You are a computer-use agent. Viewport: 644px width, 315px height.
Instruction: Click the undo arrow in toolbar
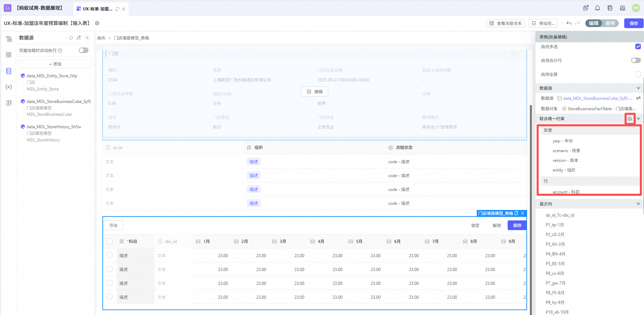569,23
